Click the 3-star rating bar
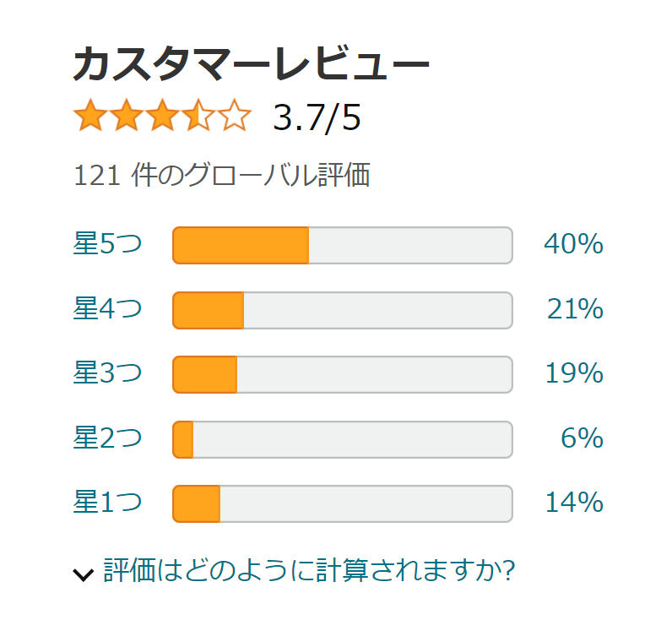 pyautogui.click(x=342, y=374)
